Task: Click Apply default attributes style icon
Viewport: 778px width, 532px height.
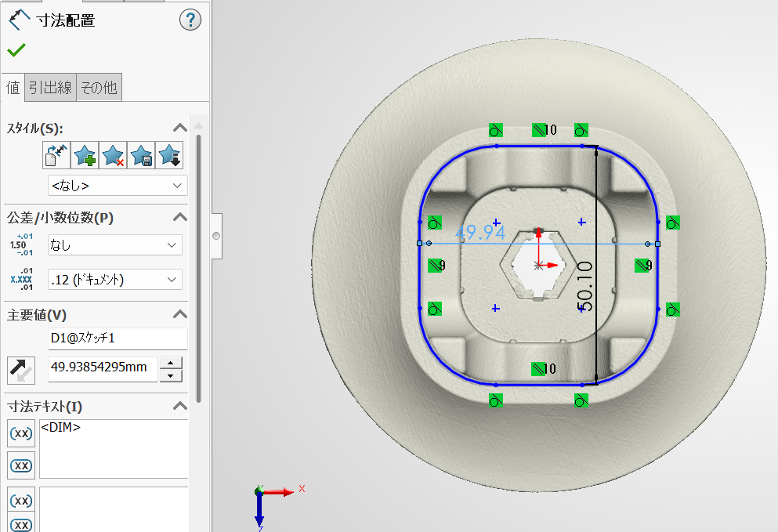Action: (x=56, y=155)
